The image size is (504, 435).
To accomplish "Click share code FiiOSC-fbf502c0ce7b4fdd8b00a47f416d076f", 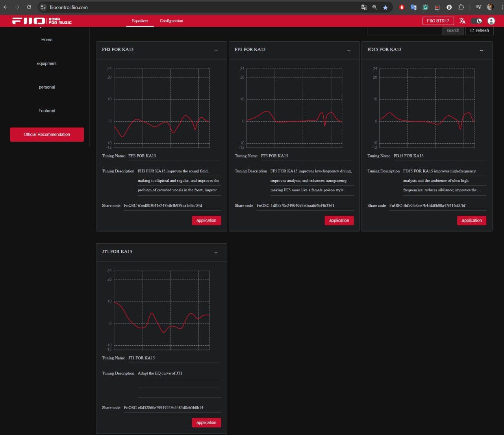I will click(x=427, y=205).
